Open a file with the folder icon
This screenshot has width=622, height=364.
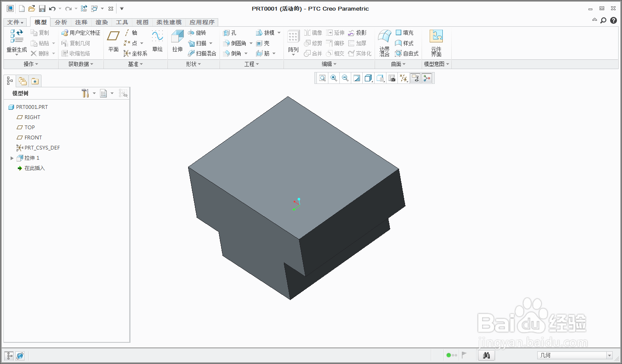32,8
